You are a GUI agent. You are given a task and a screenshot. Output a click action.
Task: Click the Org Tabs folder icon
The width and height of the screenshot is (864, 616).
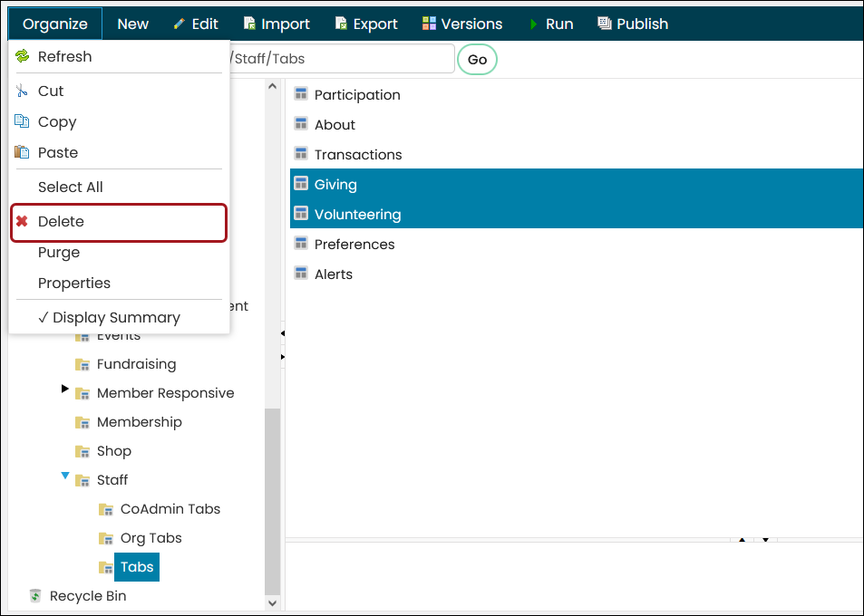(x=106, y=538)
